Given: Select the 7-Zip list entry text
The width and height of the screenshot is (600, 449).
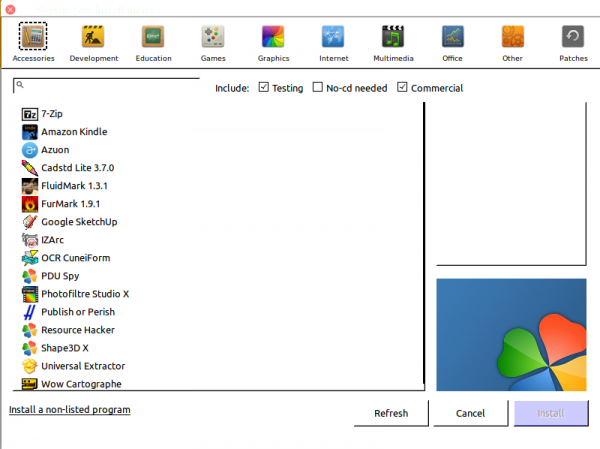Looking at the screenshot, I should [52, 114].
